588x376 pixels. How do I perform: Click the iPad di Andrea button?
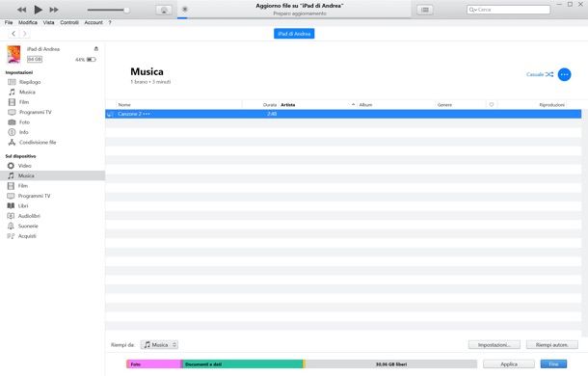click(294, 34)
